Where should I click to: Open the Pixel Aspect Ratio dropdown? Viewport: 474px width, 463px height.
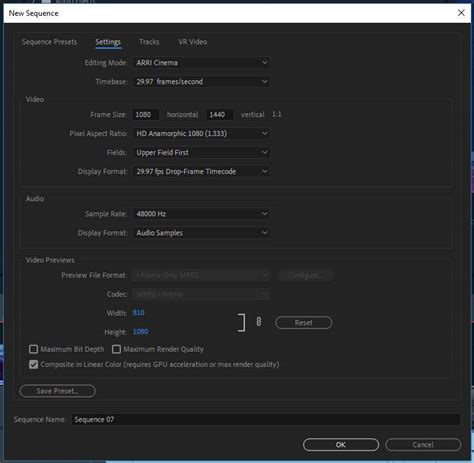(x=201, y=134)
